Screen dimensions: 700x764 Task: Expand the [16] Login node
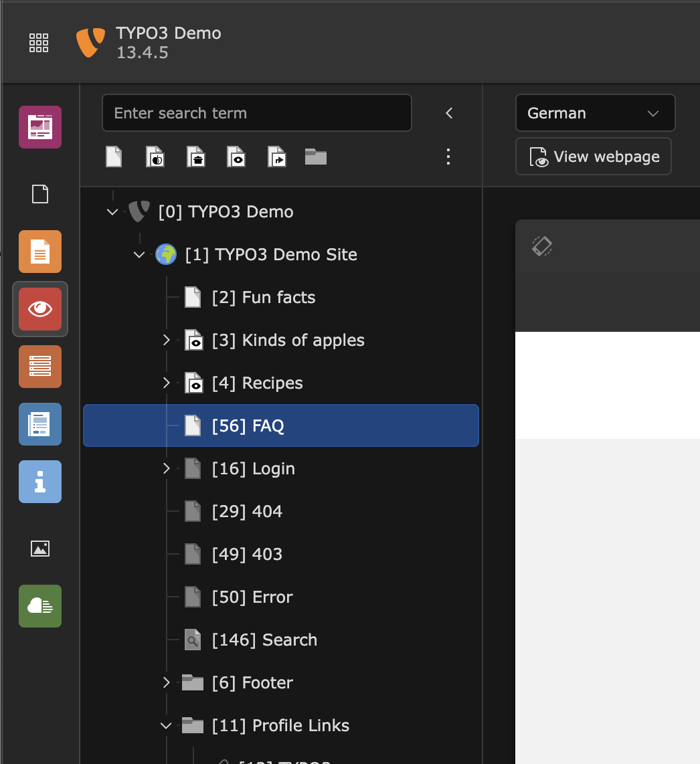pyautogui.click(x=166, y=469)
